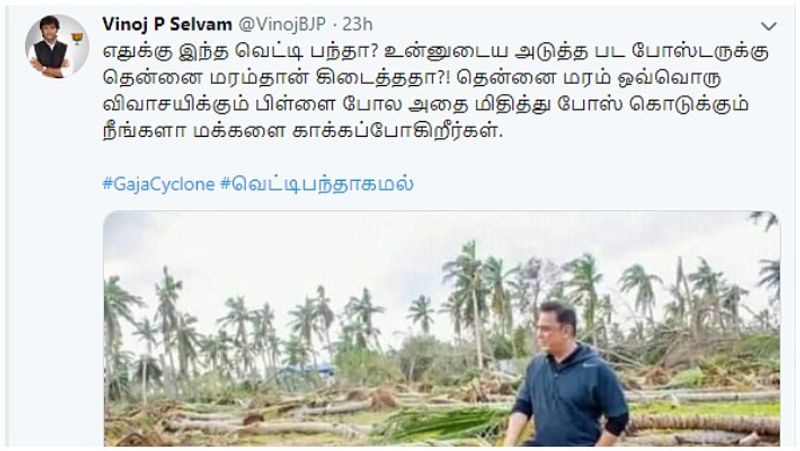Viewport: 800px width, 451px height.
Task: Click the word போஸ்டருக்கு in the tweet
Action: click(700, 52)
